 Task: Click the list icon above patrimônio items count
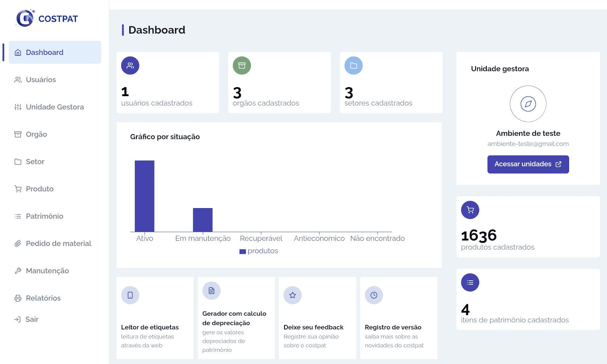click(x=470, y=282)
